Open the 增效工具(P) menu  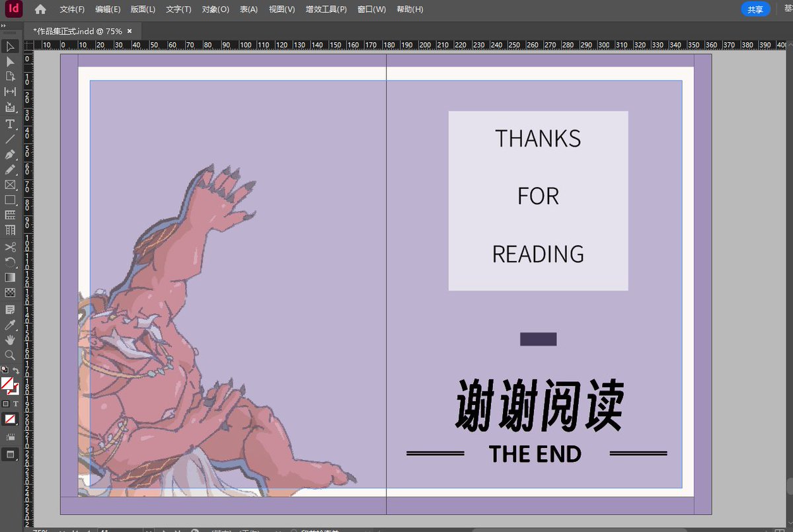click(326, 9)
